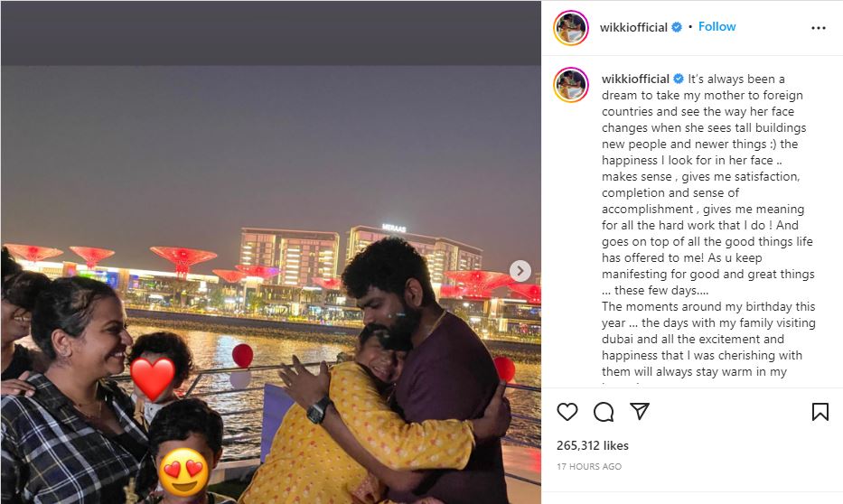Image resolution: width=843 pixels, height=504 pixels.
Task: Click the wikkiofficial avatar beside the caption
Action: (570, 85)
